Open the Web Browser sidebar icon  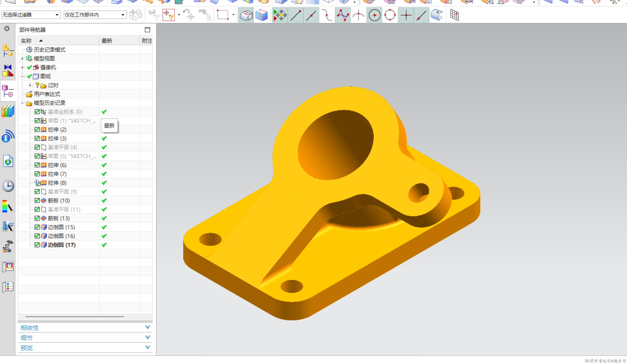8,161
